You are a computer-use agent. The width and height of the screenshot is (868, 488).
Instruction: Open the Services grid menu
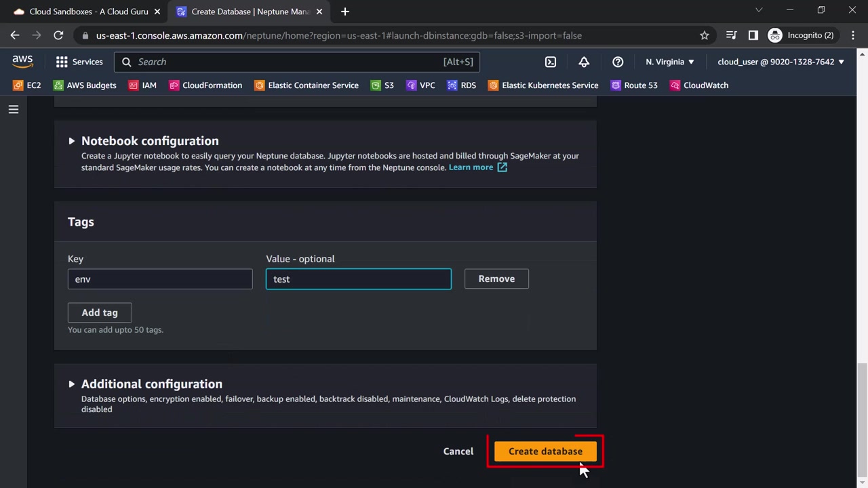pos(79,62)
